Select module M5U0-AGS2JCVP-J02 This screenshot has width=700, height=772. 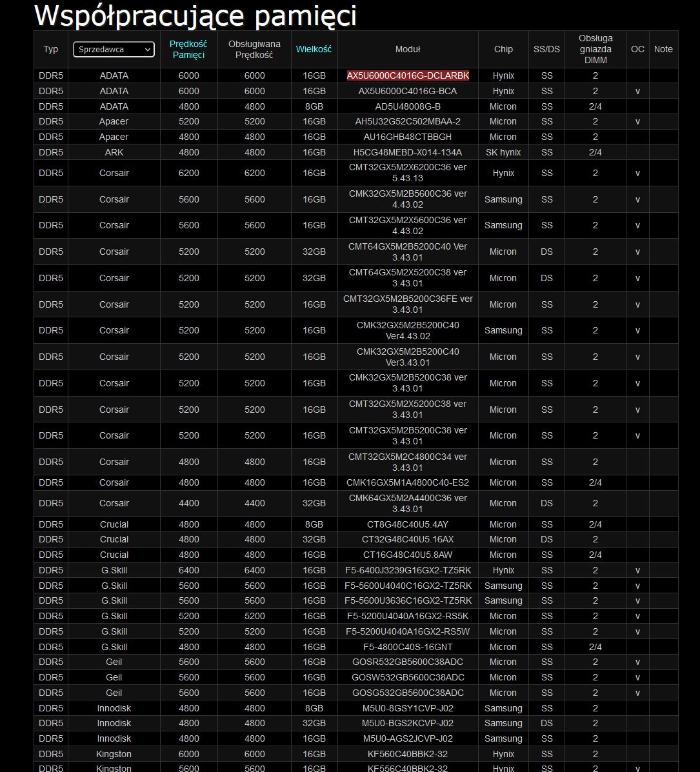coord(408,738)
